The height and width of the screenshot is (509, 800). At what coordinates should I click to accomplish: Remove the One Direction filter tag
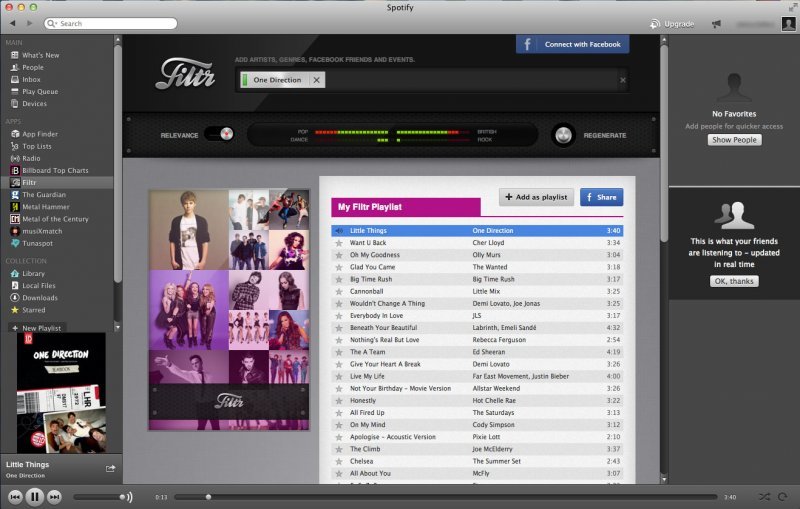[x=316, y=80]
